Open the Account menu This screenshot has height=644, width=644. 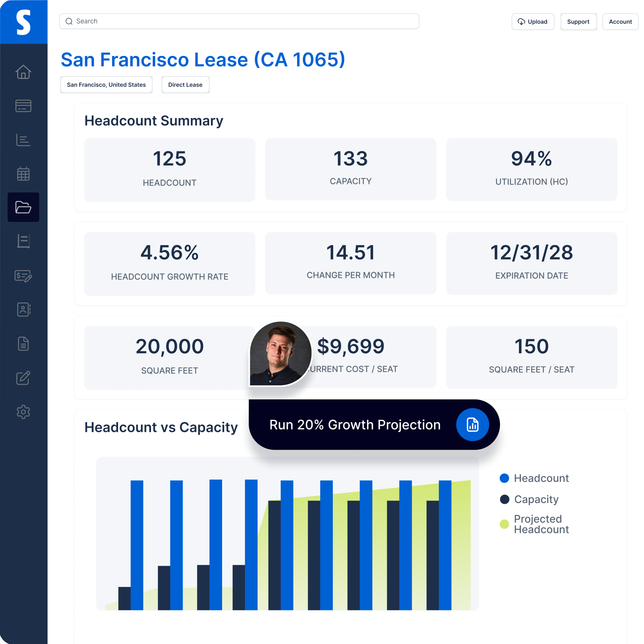[620, 22]
